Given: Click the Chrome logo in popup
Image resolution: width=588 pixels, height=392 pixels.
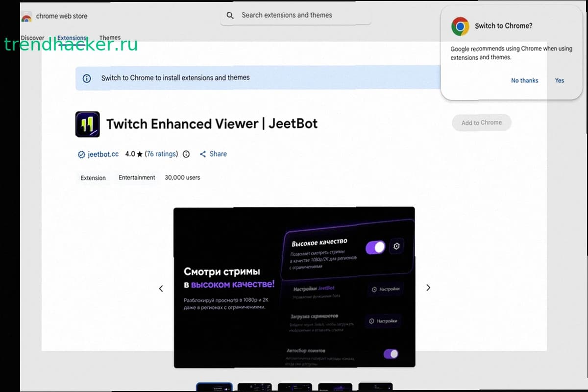Looking at the screenshot, I should click(x=460, y=26).
